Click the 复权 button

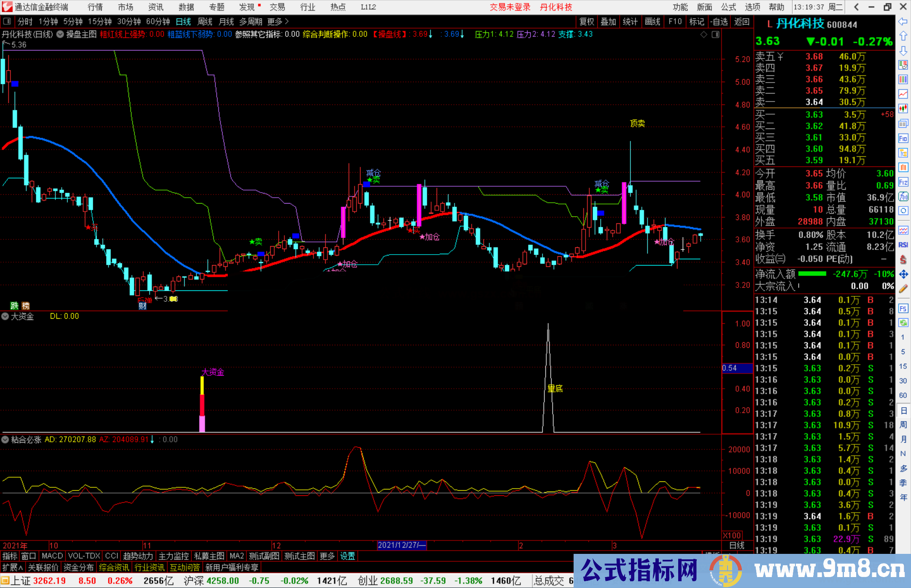coord(587,21)
